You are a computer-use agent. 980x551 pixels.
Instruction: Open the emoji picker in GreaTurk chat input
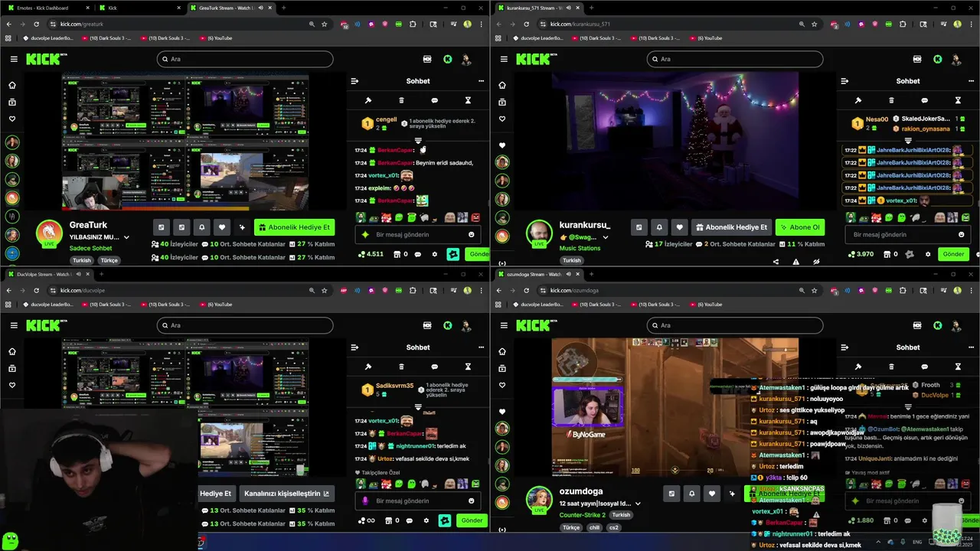[472, 235]
